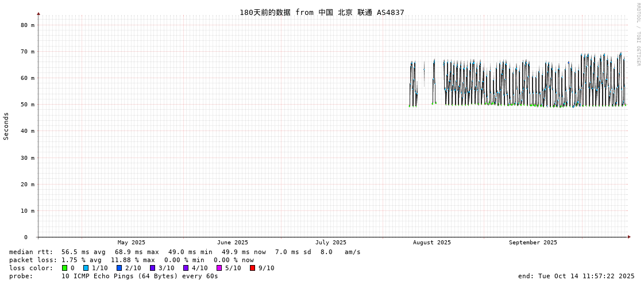Click the arrow at the x-axis right end
This screenshot has height=284, width=644.
[629, 237]
